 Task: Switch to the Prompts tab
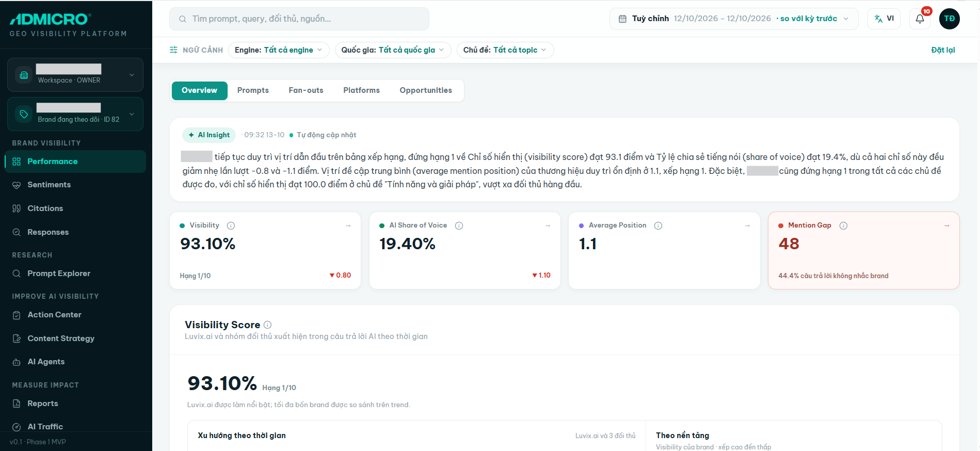(x=253, y=90)
